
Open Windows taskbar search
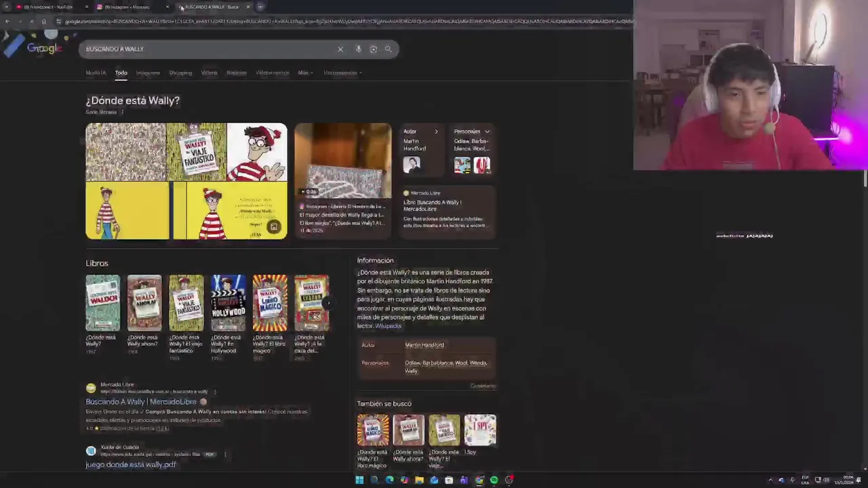pyautogui.click(x=374, y=480)
